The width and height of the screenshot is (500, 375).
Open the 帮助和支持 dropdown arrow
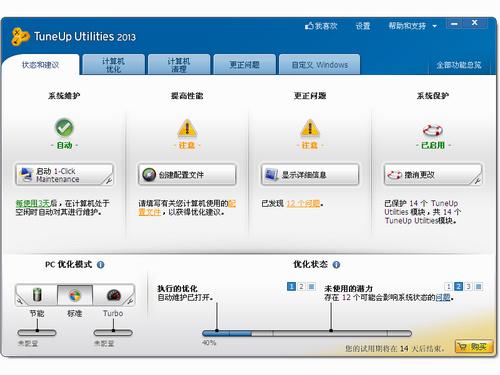click(x=435, y=26)
